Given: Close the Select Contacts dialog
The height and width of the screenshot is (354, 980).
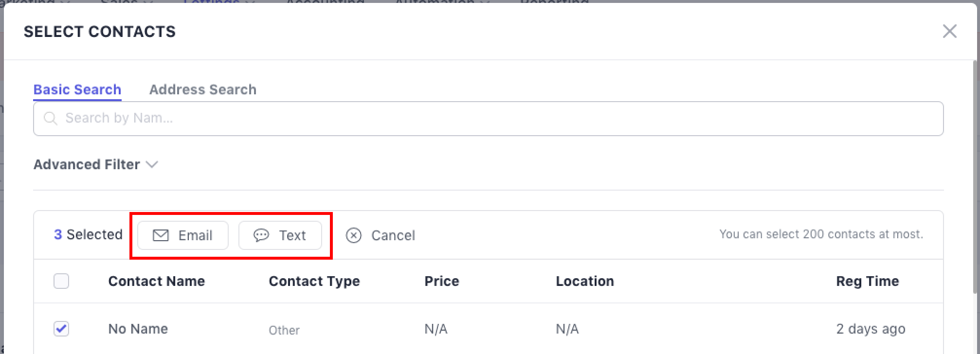Looking at the screenshot, I should click(x=949, y=32).
